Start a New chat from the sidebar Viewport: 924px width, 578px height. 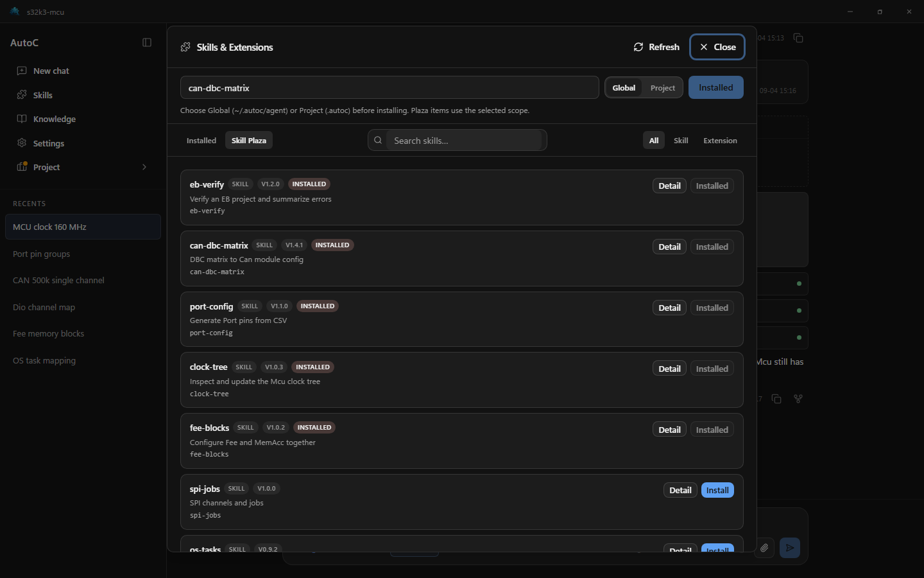tap(83, 71)
